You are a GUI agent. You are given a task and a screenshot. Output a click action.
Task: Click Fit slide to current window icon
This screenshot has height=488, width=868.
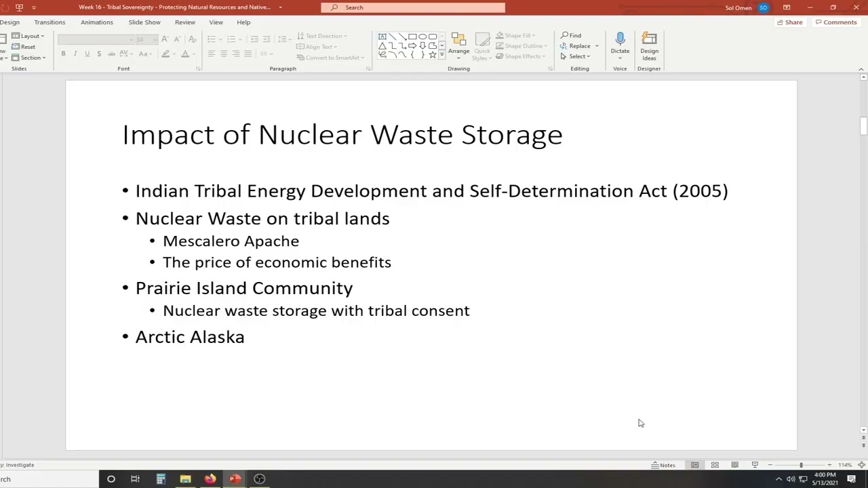(x=862, y=465)
